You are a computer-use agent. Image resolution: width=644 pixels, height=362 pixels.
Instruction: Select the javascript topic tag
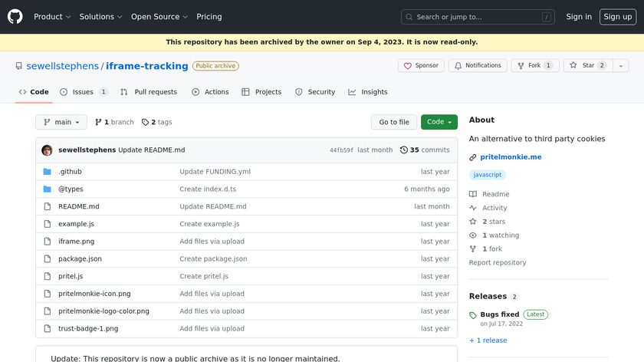pyautogui.click(x=488, y=175)
